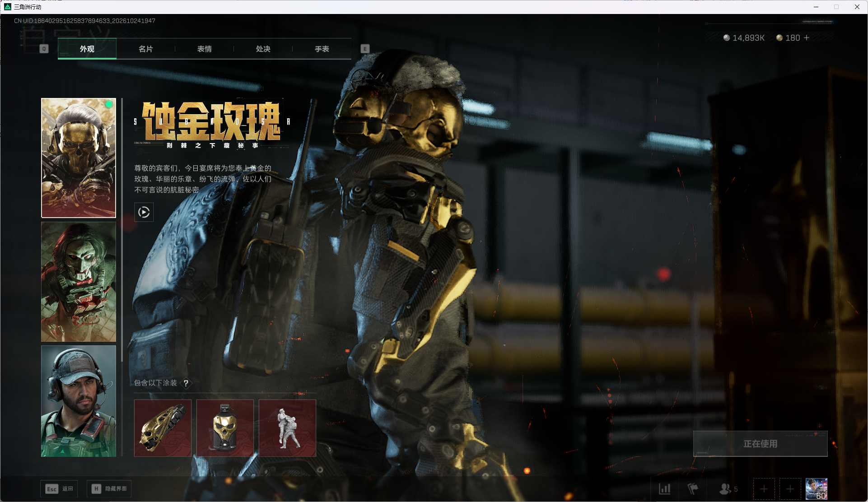This screenshot has width=868, height=502.
Task: Add a teammate in first empty slot
Action: (764, 489)
